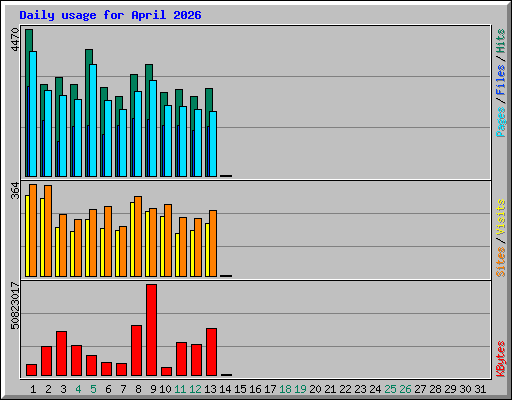
Task: Click the 364 sites axis maximum label
Action: click(15, 191)
